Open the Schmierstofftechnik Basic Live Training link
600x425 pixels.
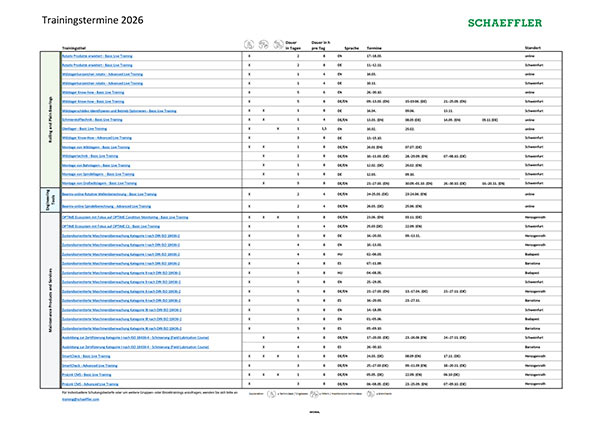pyautogui.click(x=101, y=119)
